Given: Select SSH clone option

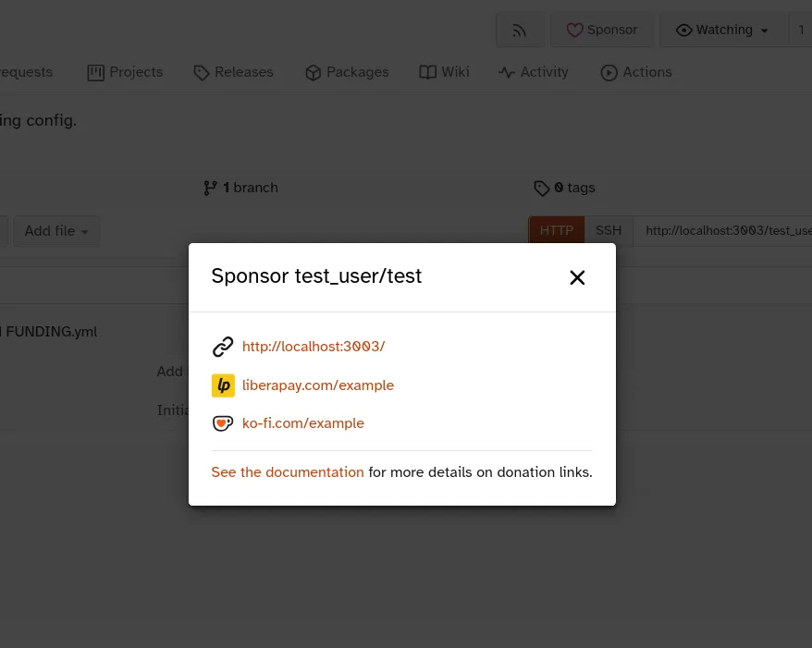Looking at the screenshot, I should (x=609, y=230).
